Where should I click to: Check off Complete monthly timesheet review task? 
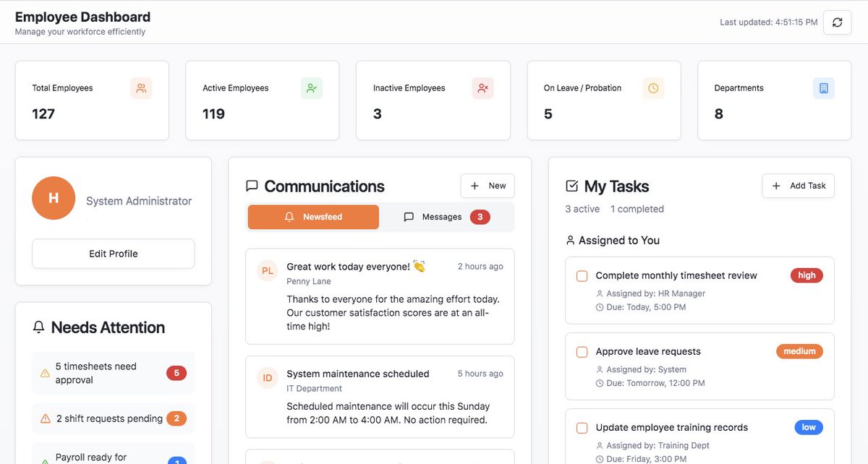click(x=582, y=275)
